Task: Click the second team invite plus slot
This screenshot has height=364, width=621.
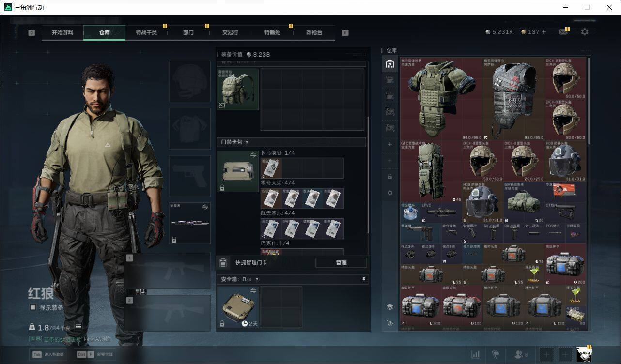Action: 565,355
